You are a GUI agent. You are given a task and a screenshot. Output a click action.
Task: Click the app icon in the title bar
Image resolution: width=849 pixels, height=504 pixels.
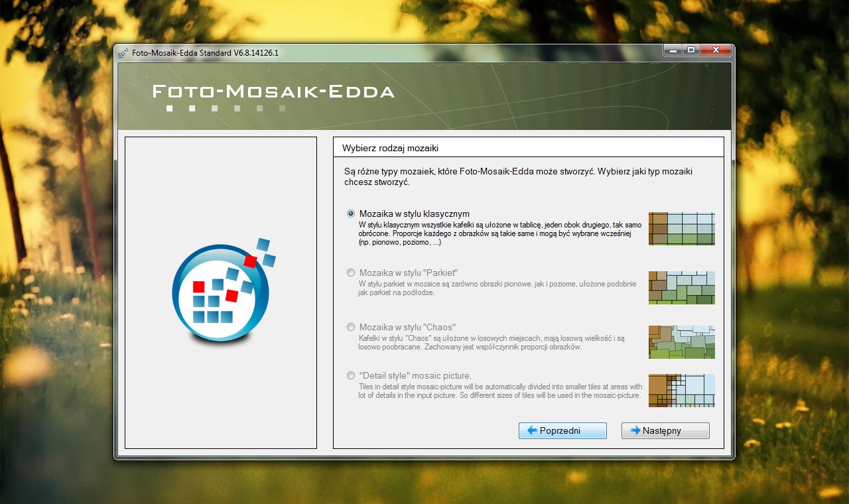123,53
